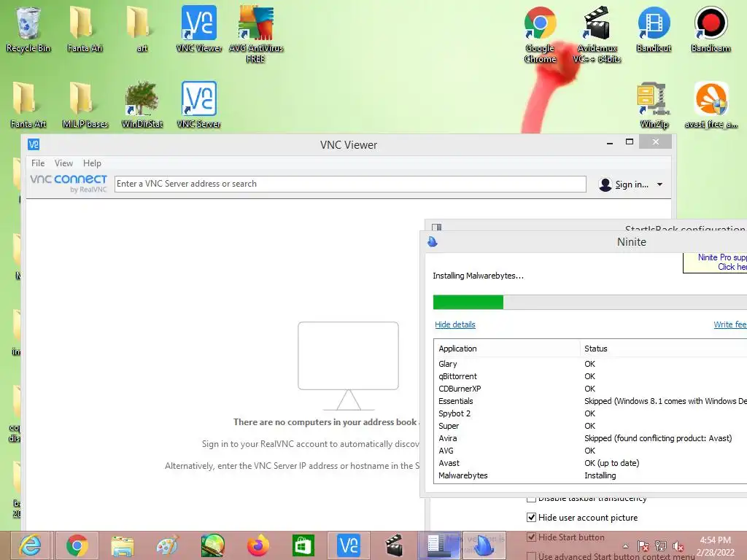Viewport: 747px width, 560px height.
Task: Select the Bandicam desktop shortcut
Action: pyautogui.click(x=711, y=29)
